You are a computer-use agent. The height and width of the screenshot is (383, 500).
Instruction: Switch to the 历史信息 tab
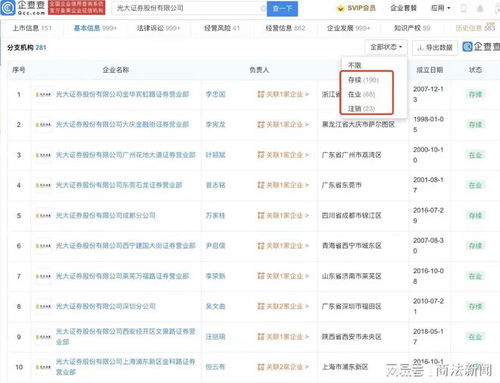click(475, 28)
